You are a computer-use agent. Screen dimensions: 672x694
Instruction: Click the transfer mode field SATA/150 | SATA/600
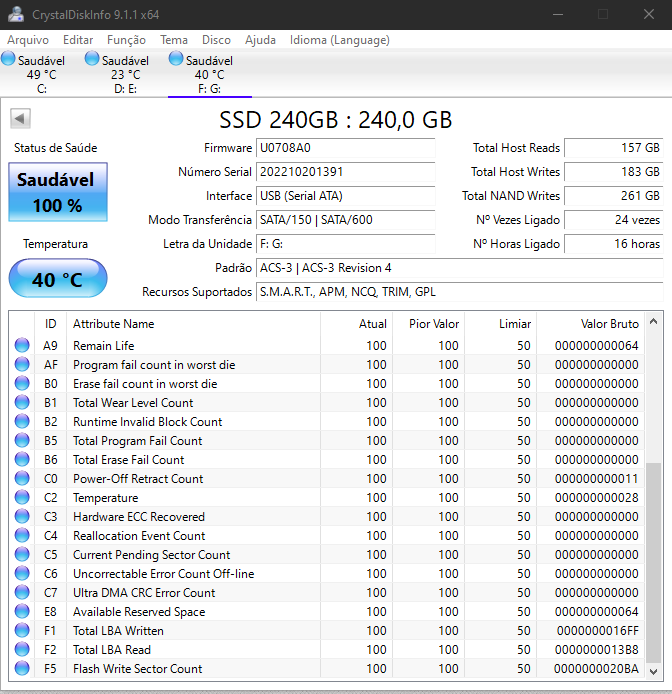click(345, 220)
